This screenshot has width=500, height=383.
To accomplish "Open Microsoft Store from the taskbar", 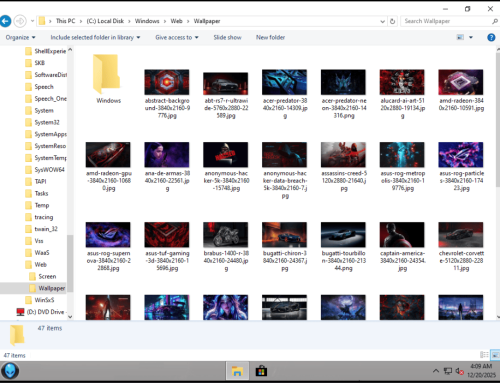I will 261,371.
